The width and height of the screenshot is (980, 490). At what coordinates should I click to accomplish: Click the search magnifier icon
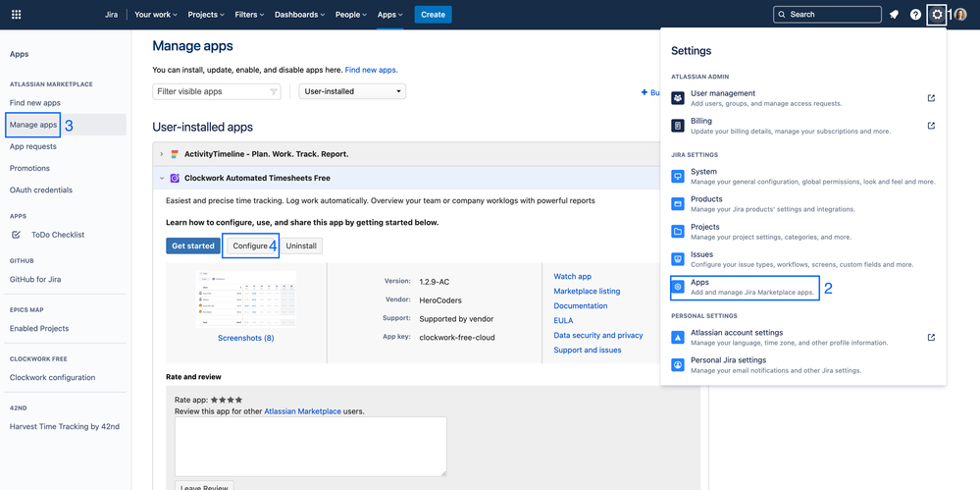pyautogui.click(x=782, y=15)
